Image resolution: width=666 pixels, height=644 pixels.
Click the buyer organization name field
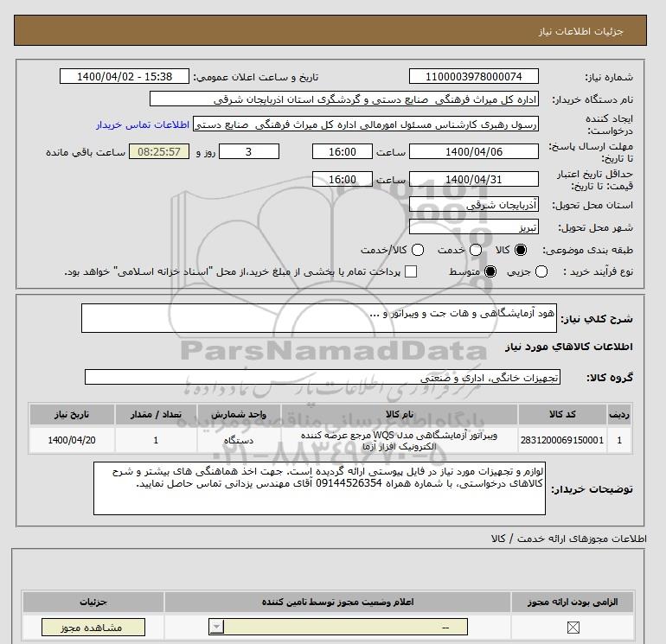pos(344,99)
